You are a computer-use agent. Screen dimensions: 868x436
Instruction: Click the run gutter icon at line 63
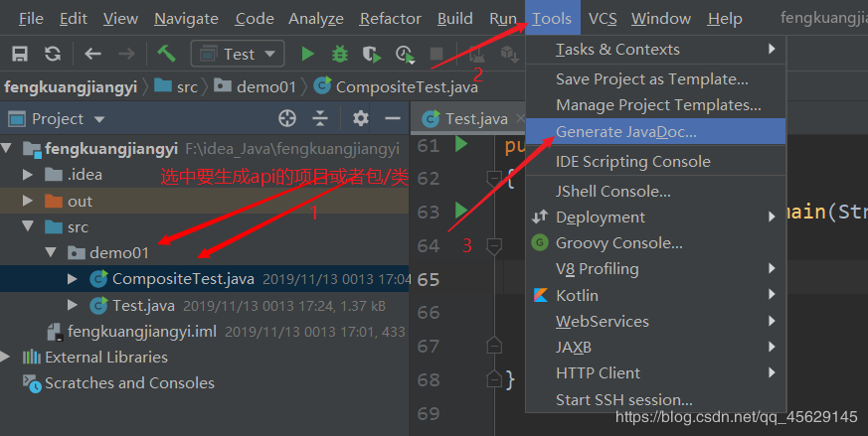(461, 211)
